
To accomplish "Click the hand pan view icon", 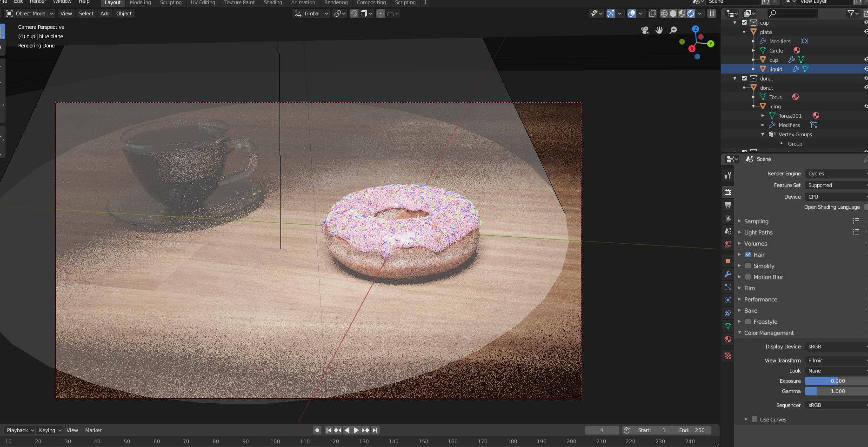I will tap(659, 30).
